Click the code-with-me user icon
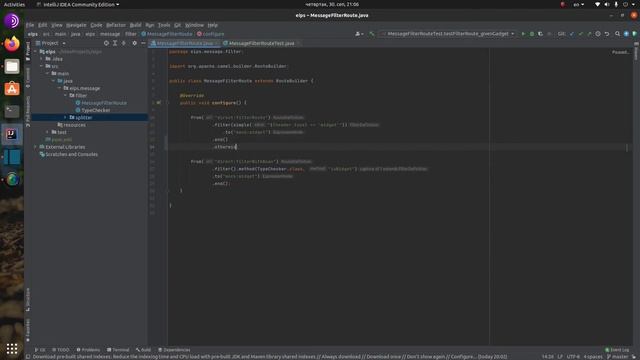640x360 pixels. pyautogui.click(x=358, y=34)
